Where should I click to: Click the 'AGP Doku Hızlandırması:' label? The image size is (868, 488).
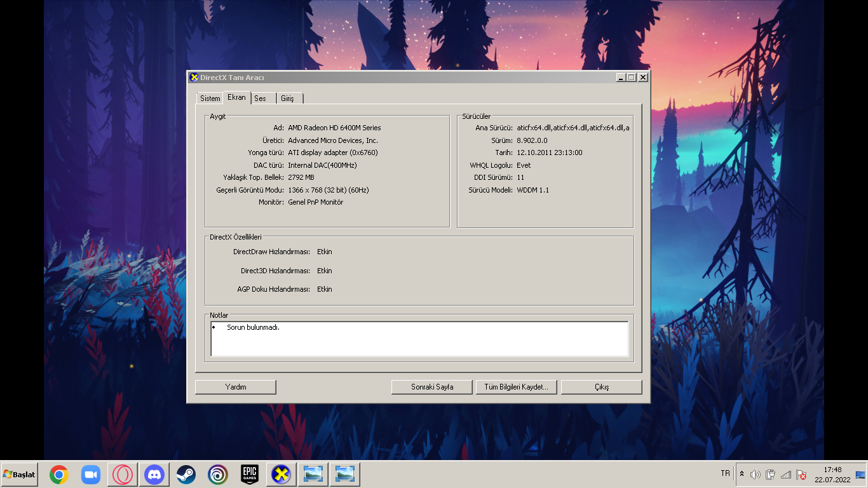(273, 289)
